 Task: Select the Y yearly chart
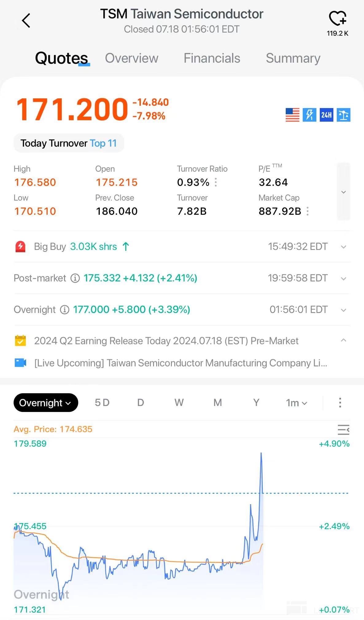point(256,402)
